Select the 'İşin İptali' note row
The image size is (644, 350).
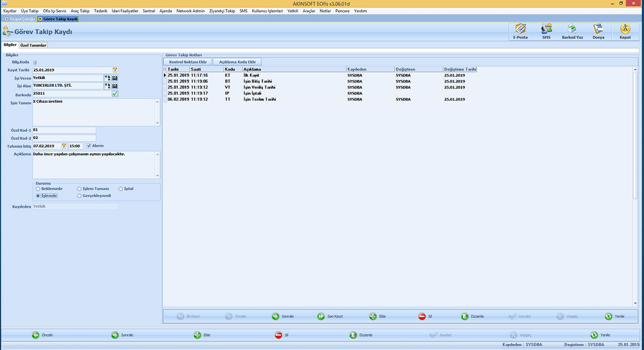(320, 93)
